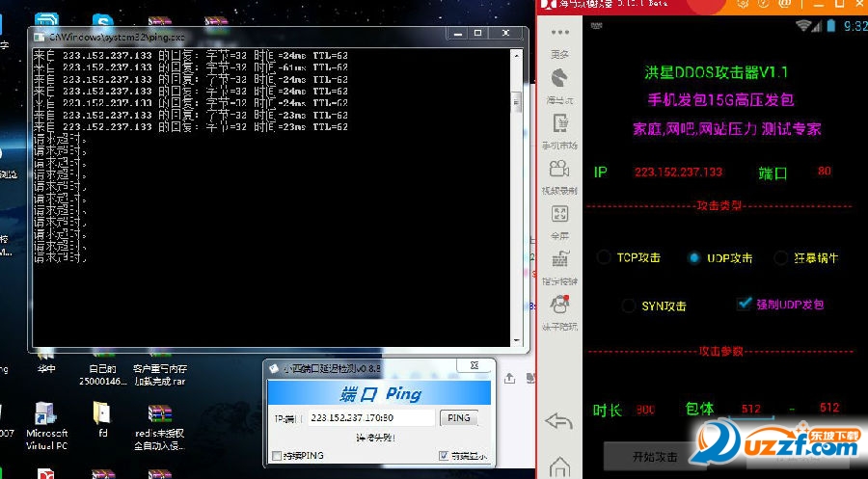Click the console scrollbar thumb

coord(517,103)
